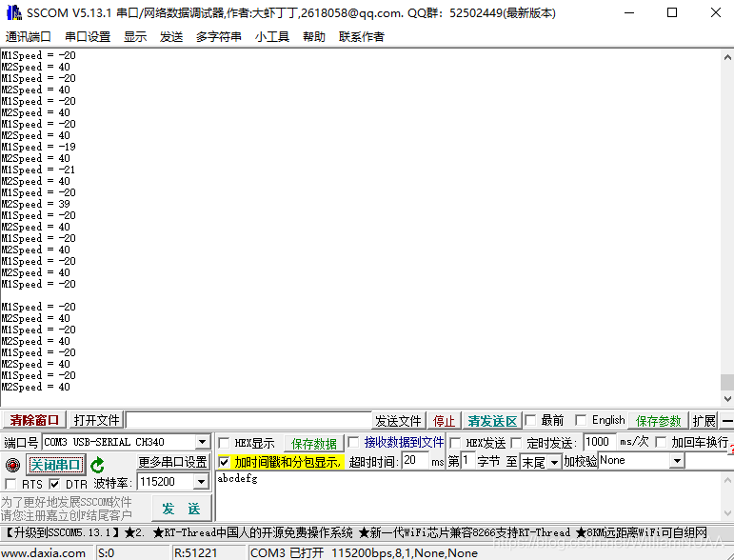
Task: Open the 多字符串 menu
Action: coord(219,36)
